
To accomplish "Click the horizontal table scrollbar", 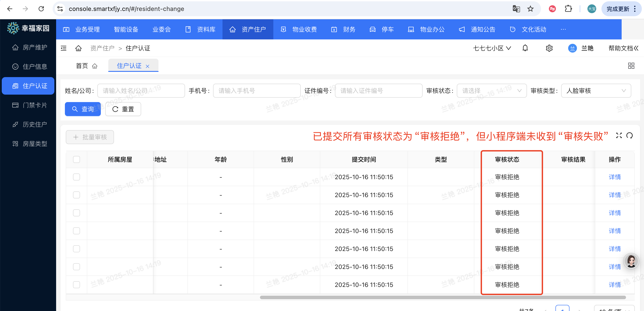I will [x=443, y=297].
